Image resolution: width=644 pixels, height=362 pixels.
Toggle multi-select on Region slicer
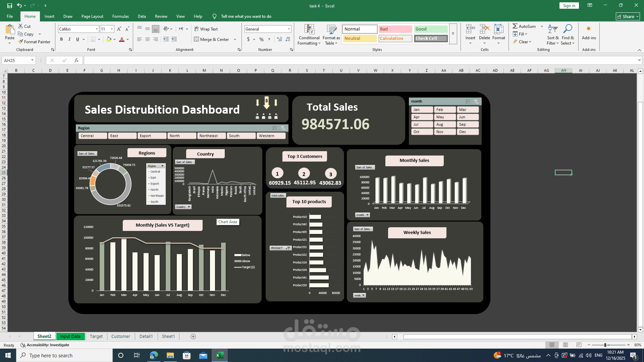point(275,128)
